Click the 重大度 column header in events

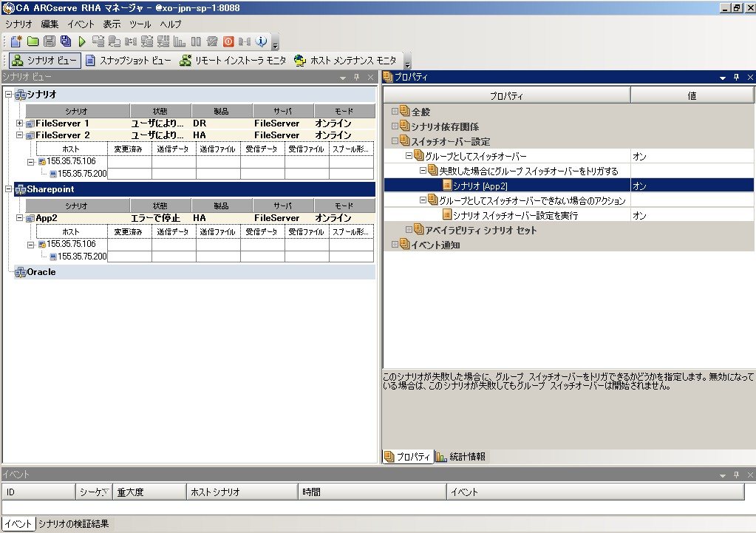[148, 492]
